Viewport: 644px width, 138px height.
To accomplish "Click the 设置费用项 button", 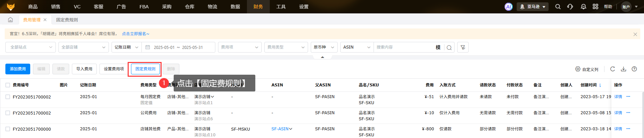I will point(114,69).
